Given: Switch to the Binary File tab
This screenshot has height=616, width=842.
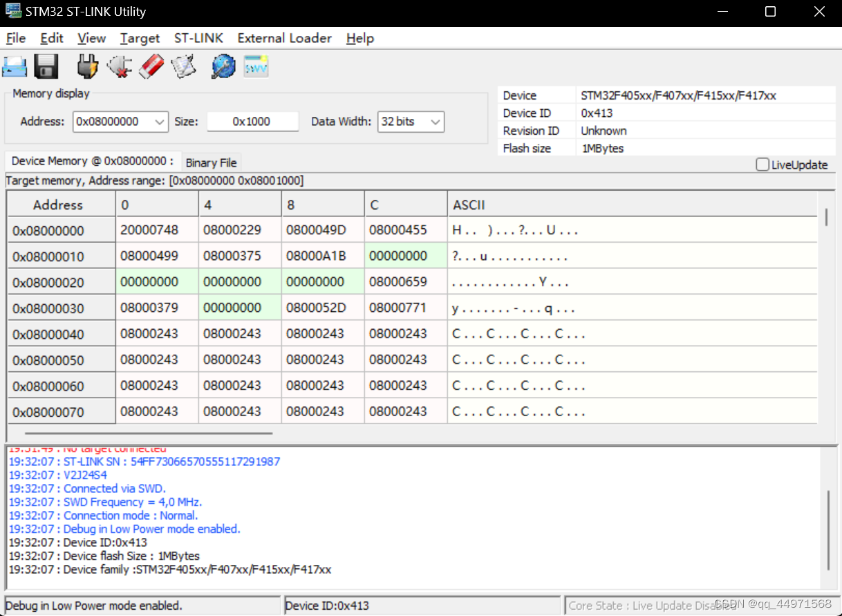Looking at the screenshot, I should click(212, 162).
